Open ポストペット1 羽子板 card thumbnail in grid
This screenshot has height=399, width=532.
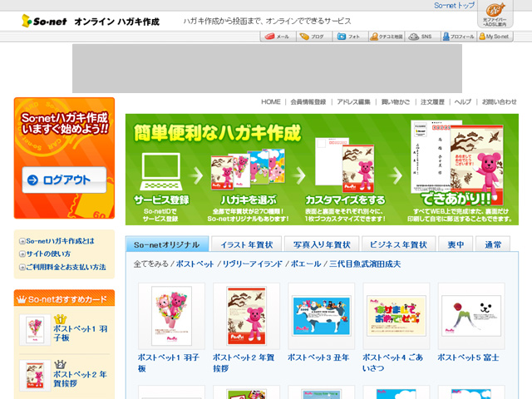click(x=171, y=316)
